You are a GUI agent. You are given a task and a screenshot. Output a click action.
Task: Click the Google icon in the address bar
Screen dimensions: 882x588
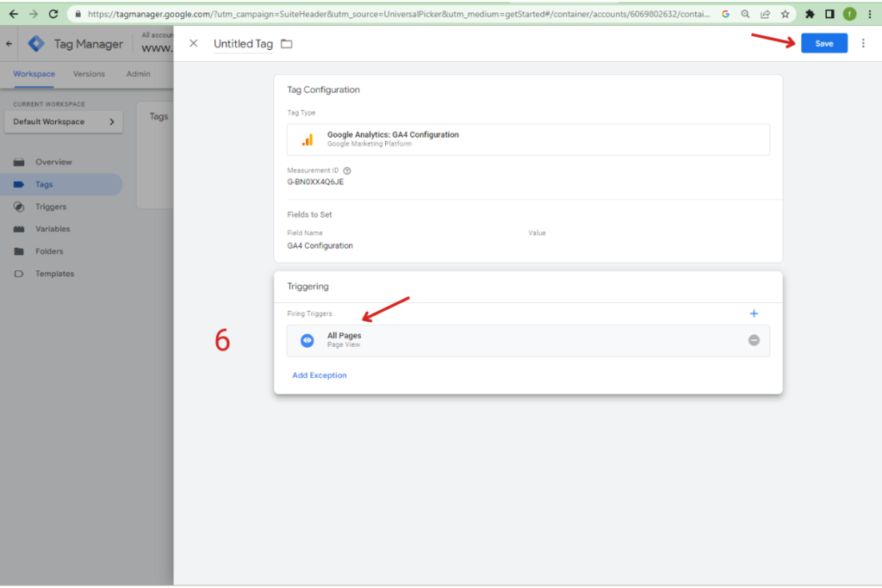[725, 14]
